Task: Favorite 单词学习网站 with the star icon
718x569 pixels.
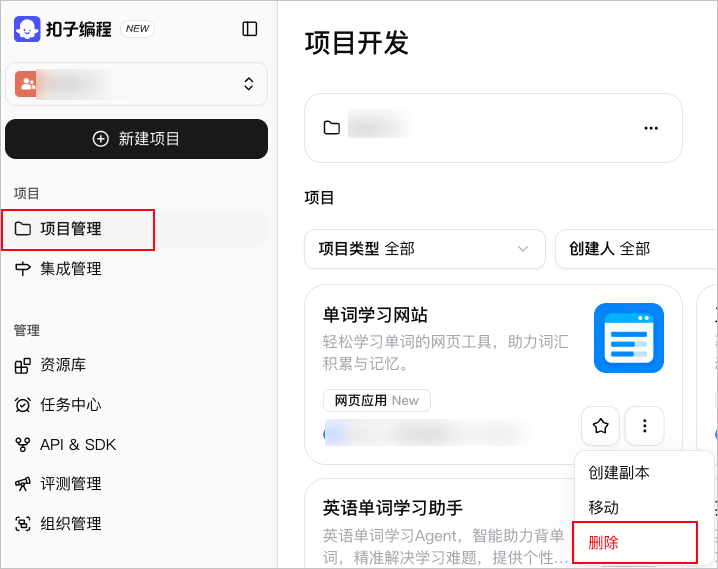Action: point(600,426)
